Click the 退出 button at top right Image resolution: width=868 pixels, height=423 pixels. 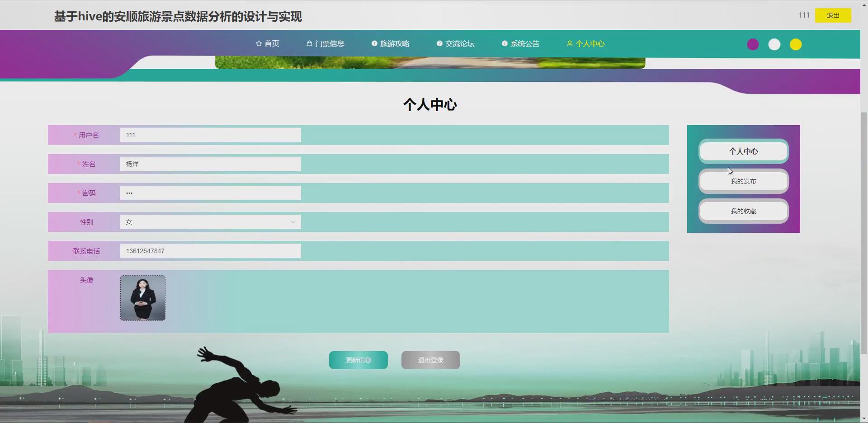(833, 15)
